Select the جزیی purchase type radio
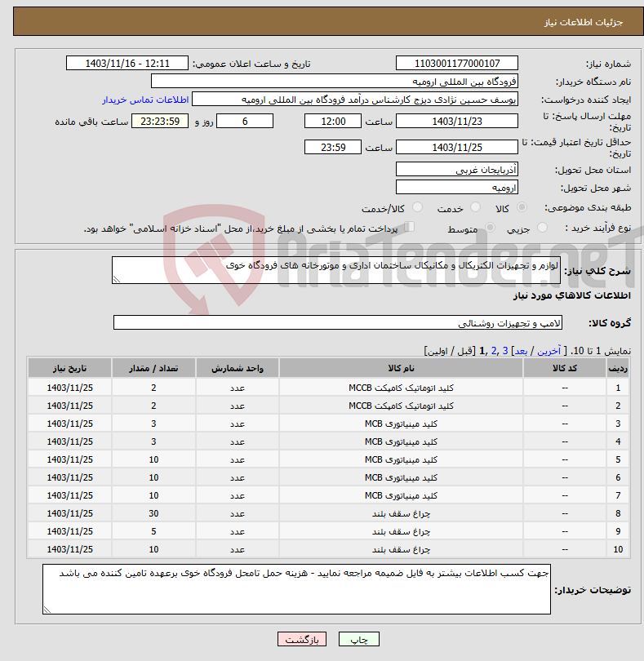The width and height of the screenshot is (644, 661). (542, 228)
